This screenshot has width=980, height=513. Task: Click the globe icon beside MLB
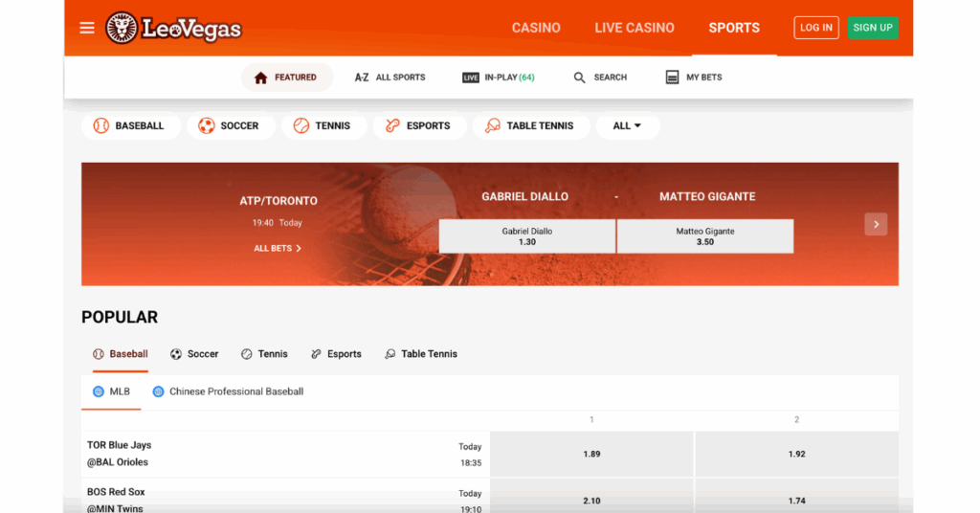click(x=99, y=391)
